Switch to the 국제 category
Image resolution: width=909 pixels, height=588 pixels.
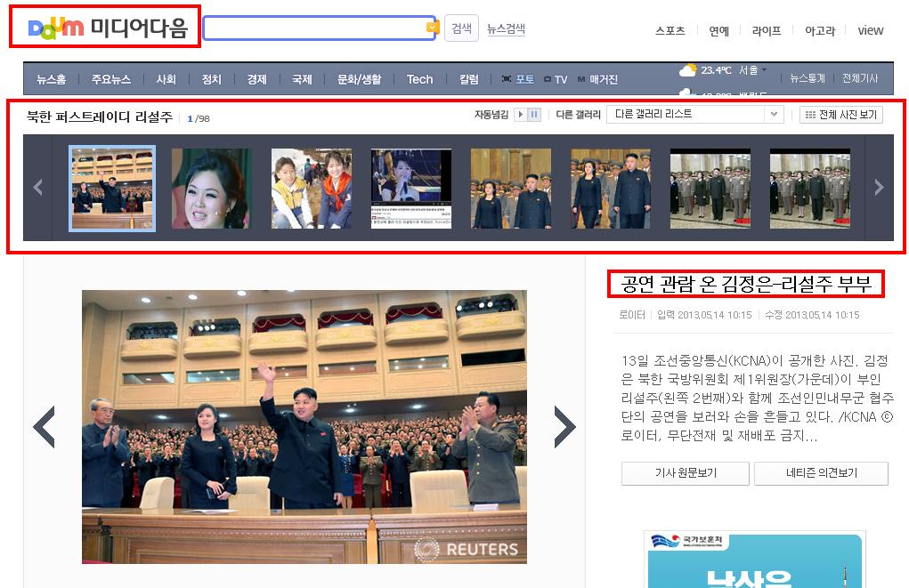click(302, 79)
